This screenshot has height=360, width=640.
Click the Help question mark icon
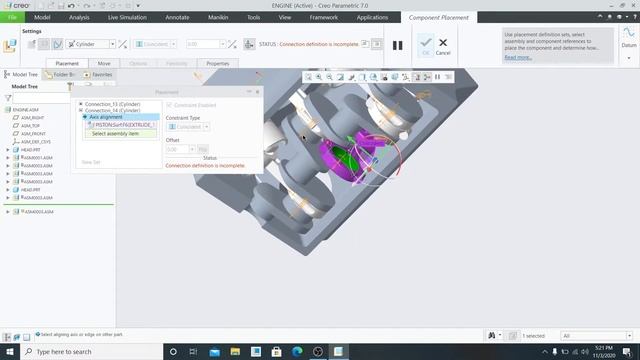click(635, 17)
